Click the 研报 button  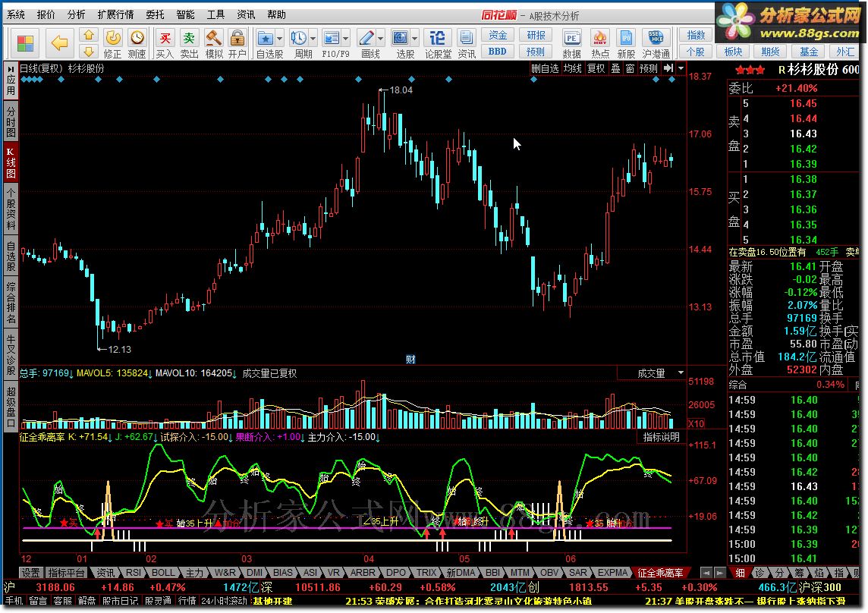click(536, 35)
